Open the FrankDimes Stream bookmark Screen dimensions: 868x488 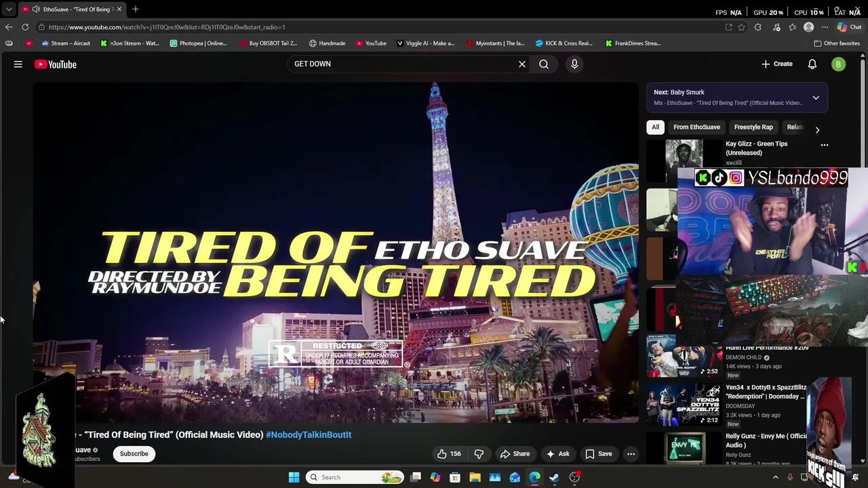(633, 43)
